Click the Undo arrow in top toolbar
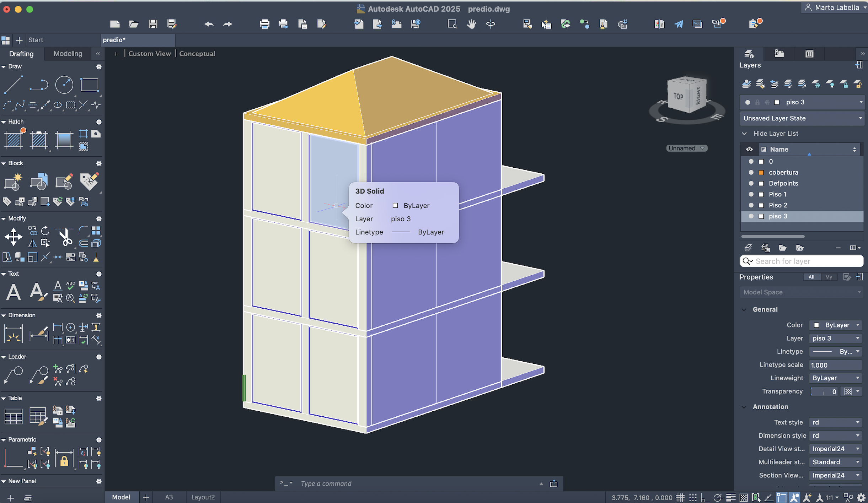868x503 pixels. point(209,24)
